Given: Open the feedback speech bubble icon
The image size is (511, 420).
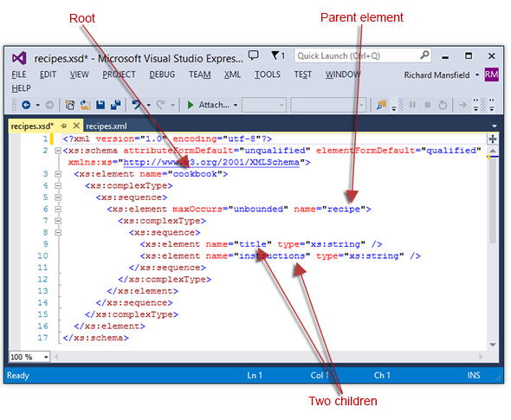Looking at the screenshot, I should pos(253,55).
